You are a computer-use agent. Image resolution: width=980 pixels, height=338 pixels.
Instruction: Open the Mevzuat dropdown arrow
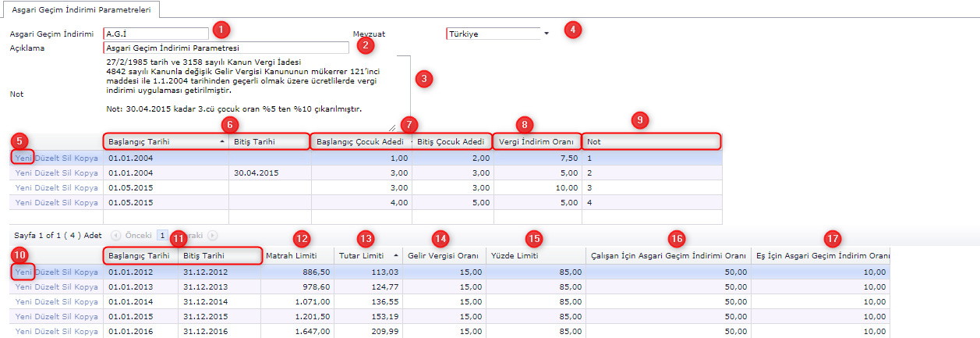(x=547, y=34)
